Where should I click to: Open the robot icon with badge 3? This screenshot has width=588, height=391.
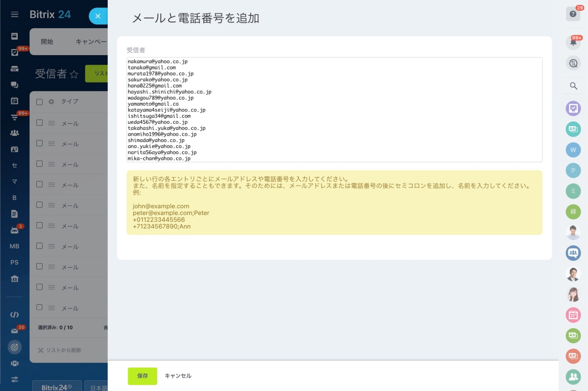pyautogui.click(x=15, y=230)
